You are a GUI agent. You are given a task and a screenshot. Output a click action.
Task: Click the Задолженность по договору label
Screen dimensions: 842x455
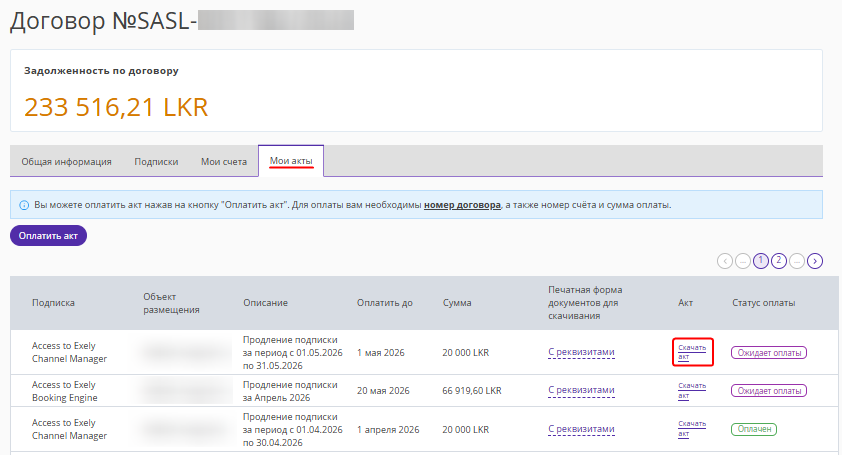point(101,70)
